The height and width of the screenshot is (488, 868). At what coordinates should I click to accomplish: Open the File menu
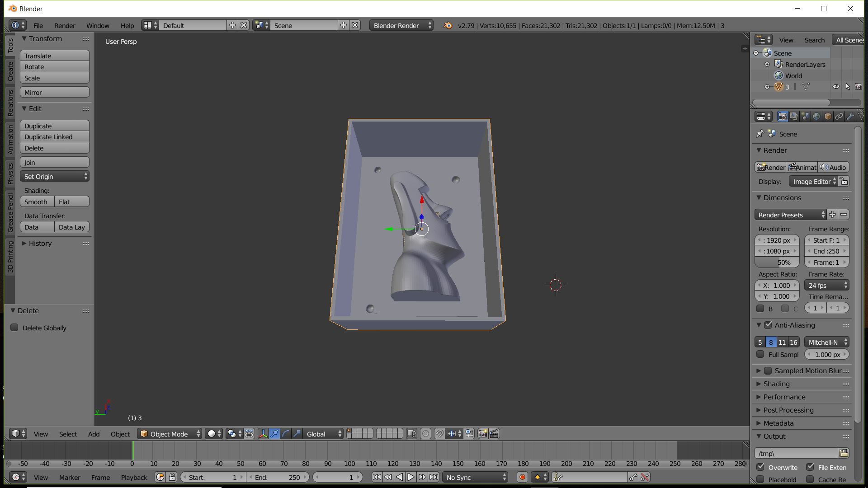tap(38, 25)
